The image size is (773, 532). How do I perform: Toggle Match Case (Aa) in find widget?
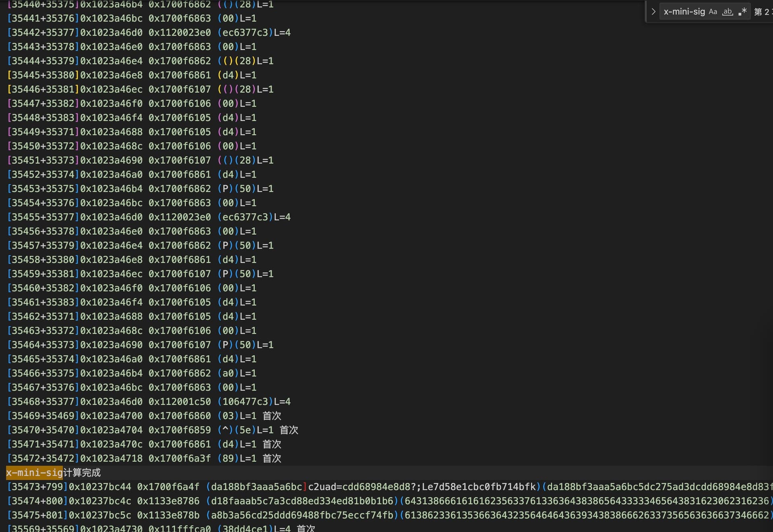713,12
